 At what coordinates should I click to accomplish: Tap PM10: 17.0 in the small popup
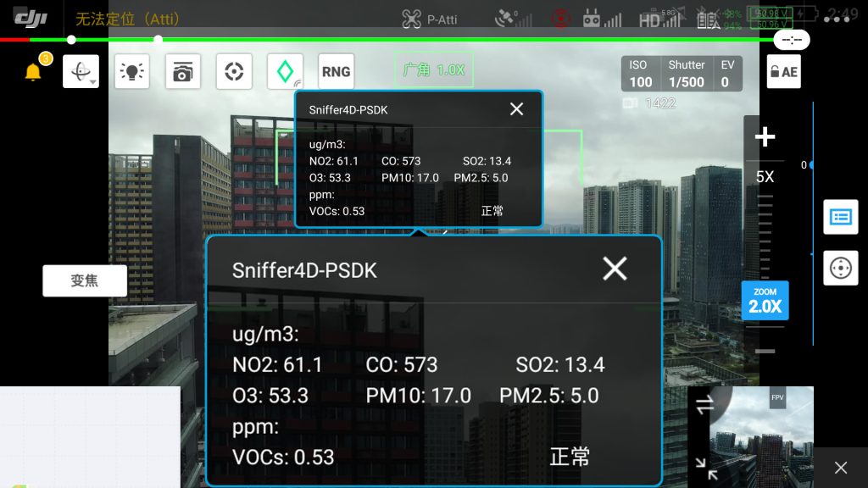tap(410, 178)
